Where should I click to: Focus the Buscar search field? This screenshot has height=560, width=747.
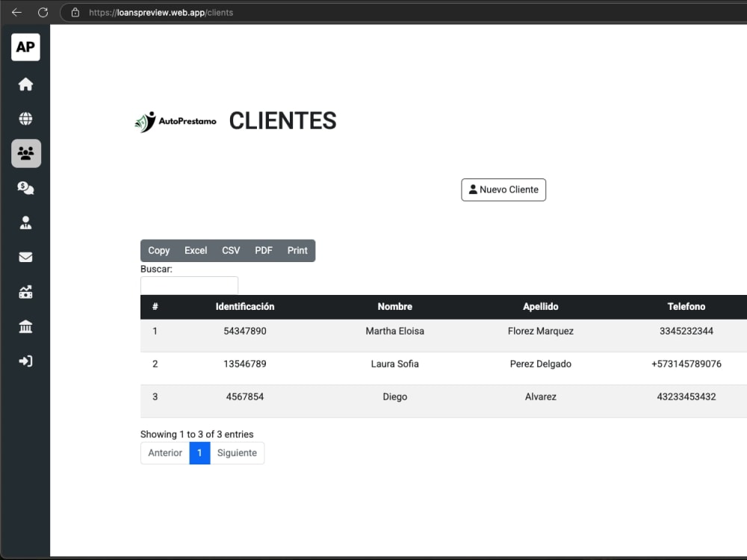[189, 285]
